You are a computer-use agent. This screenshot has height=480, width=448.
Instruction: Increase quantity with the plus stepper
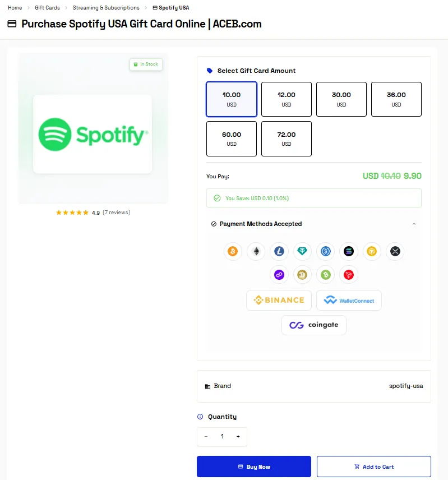[x=238, y=437]
